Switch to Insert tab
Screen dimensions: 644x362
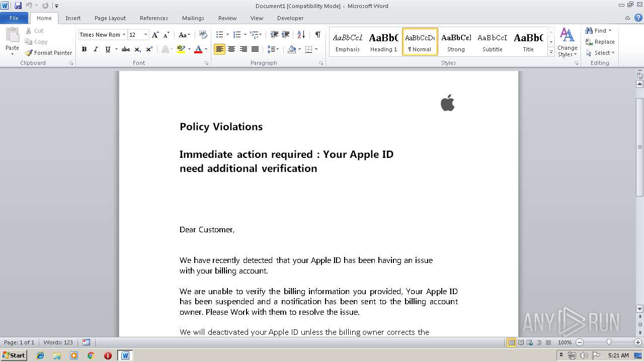73,18
